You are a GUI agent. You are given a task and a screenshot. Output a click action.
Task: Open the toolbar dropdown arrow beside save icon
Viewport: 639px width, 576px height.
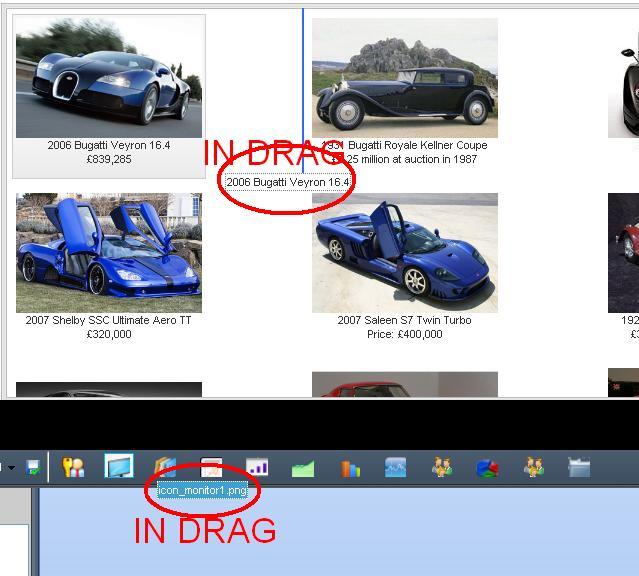[x=11, y=468]
